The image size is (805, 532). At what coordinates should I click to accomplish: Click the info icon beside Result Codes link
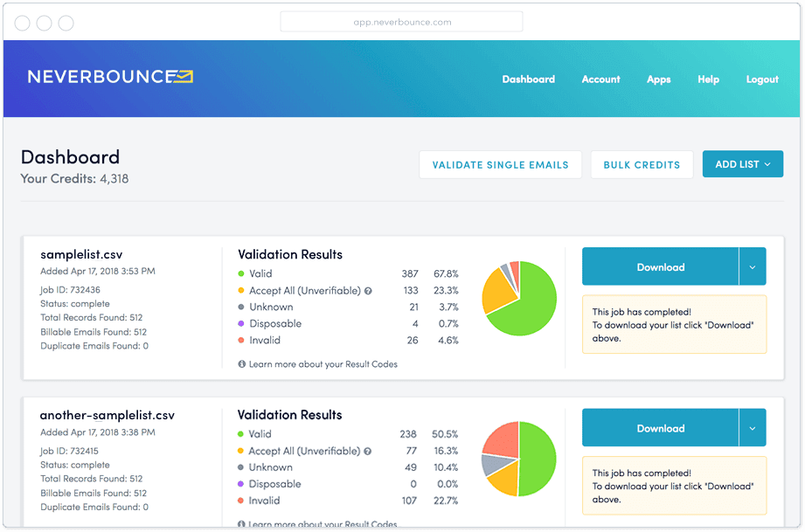point(241,363)
